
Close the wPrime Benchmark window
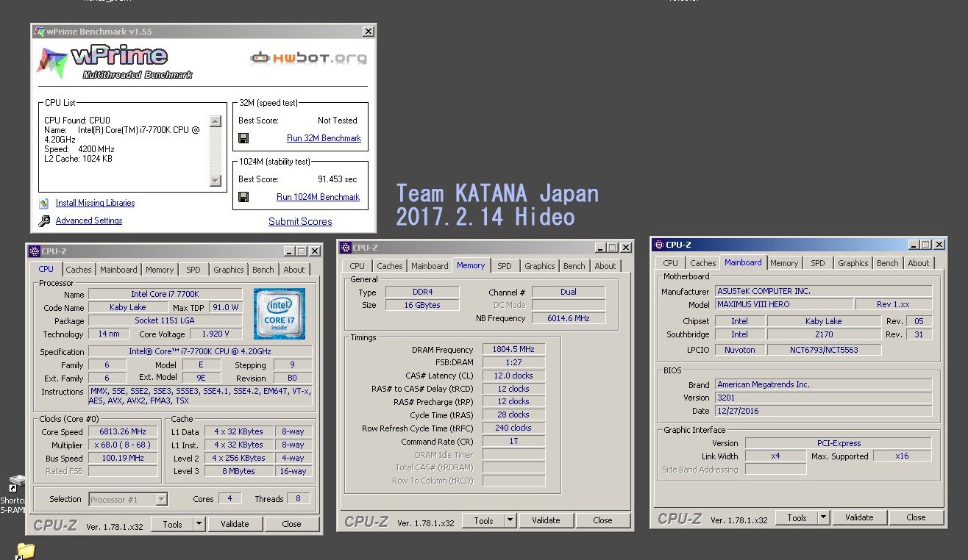(368, 32)
